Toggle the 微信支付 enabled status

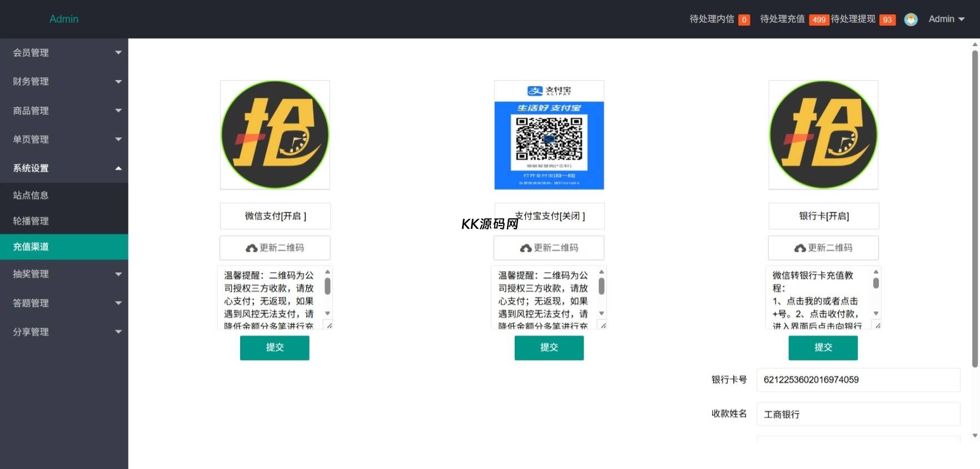(x=275, y=216)
